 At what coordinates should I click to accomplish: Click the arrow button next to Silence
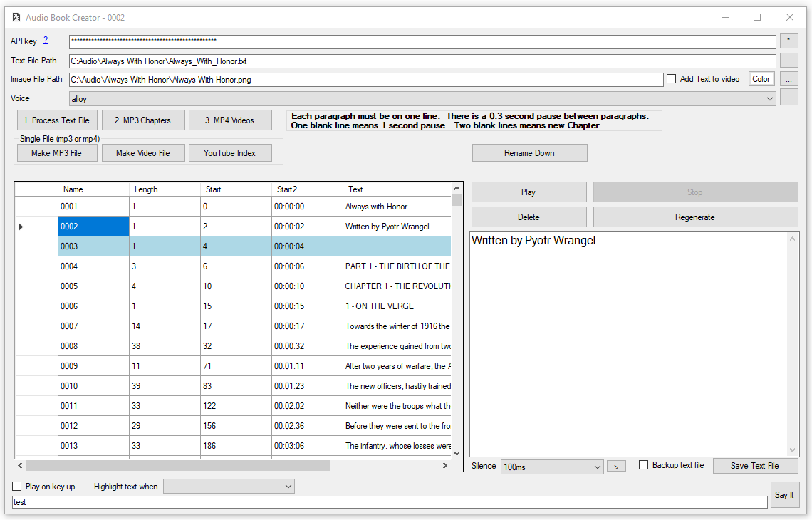(615, 467)
